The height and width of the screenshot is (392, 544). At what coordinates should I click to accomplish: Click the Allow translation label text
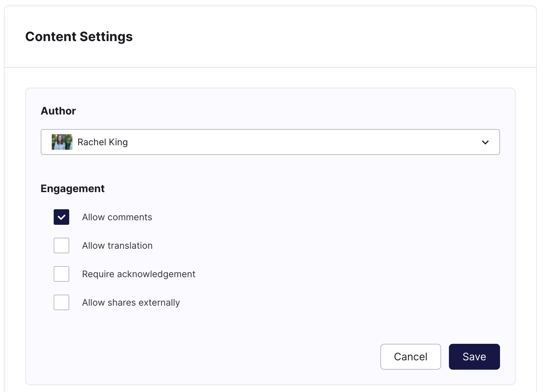[x=117, y=245]
